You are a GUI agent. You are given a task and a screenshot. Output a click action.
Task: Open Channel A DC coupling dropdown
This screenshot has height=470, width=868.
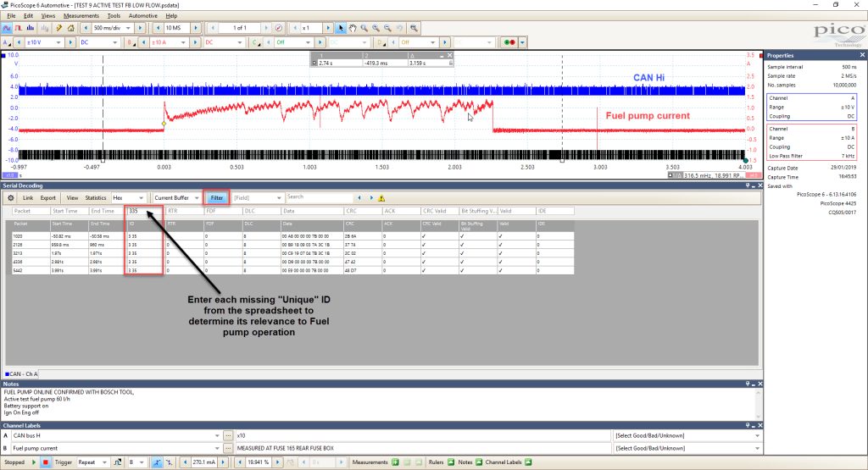(x=114, y=42)
